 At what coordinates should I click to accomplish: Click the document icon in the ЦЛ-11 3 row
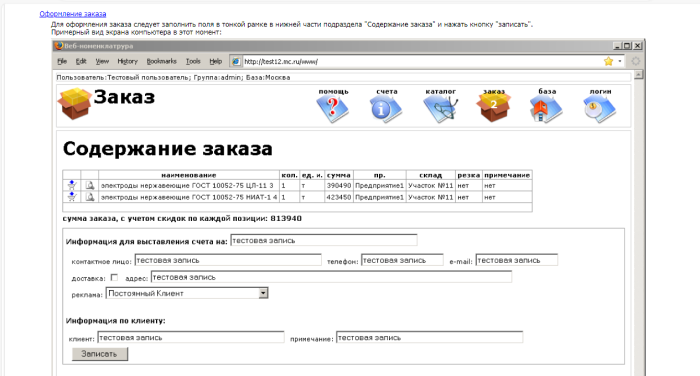pos(90,185)
